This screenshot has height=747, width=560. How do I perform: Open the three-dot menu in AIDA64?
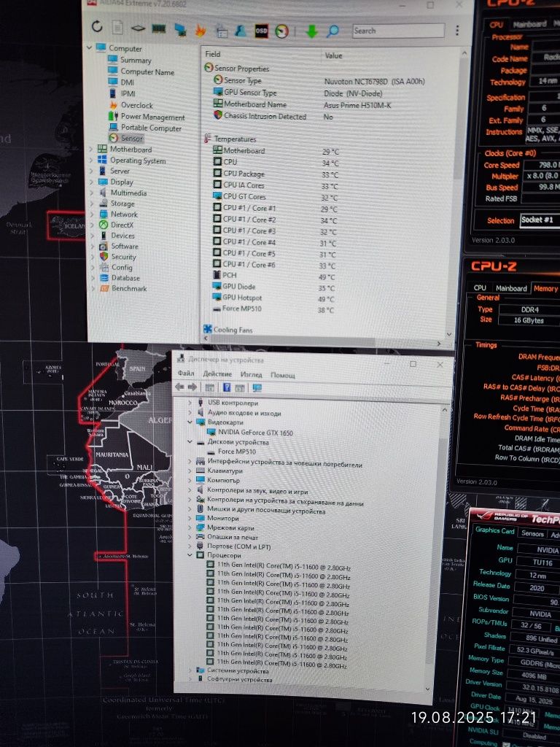457,30
